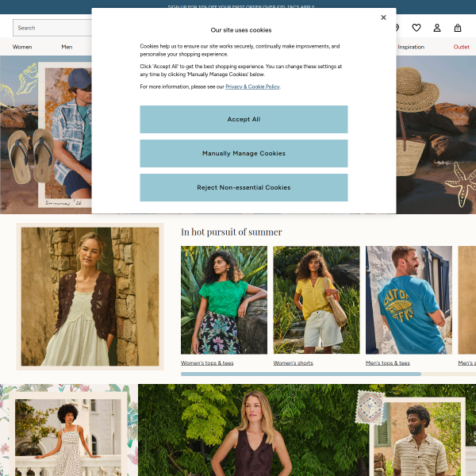Open the Men menu
The image size is (476, 476).
67,47
